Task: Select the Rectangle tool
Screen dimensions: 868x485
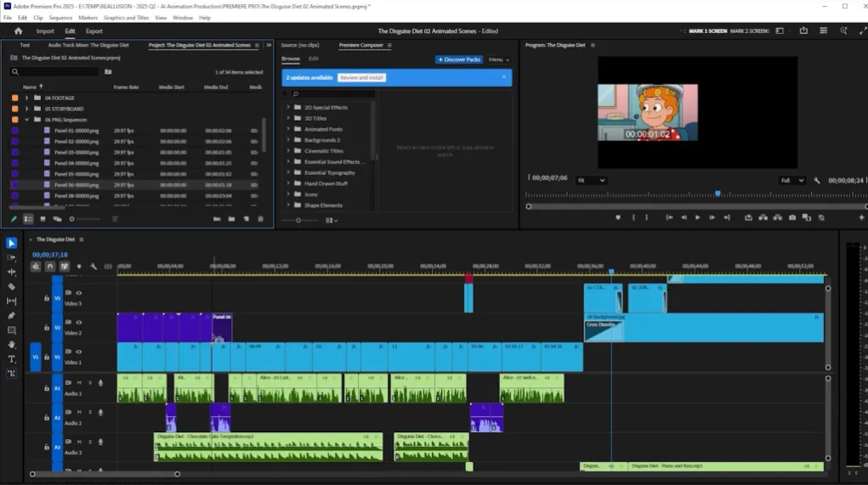Action: 12,330
